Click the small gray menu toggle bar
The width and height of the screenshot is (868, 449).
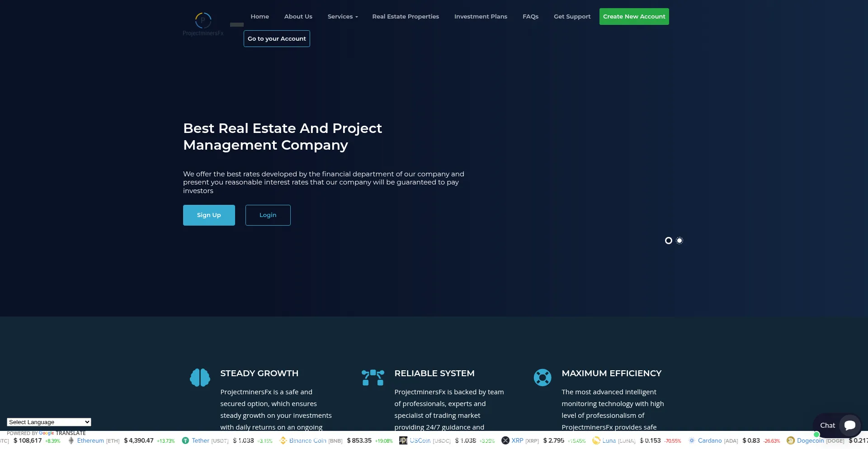click(x=237, y=25)
